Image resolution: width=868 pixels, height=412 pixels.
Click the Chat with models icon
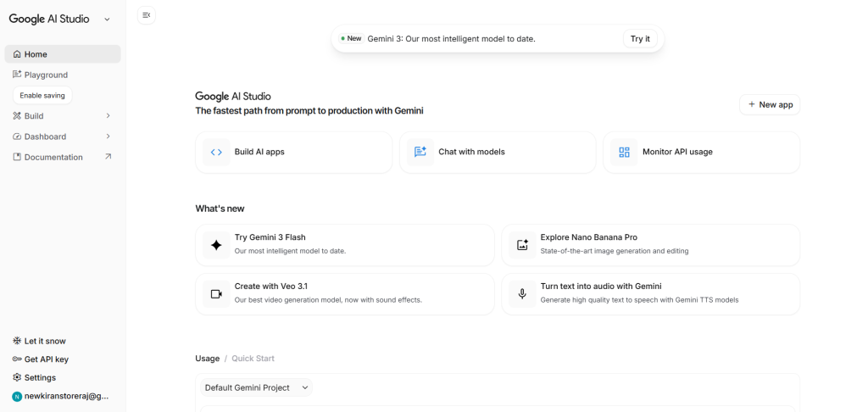(x=420, y=153)
